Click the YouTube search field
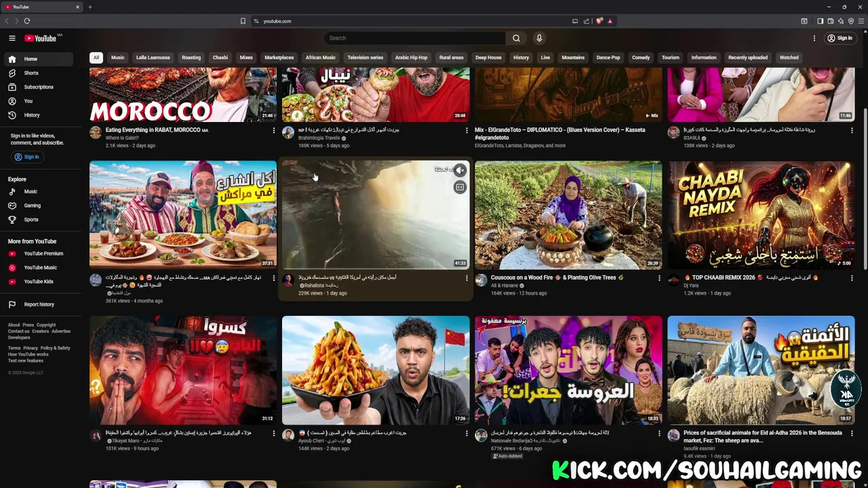Screen dimensions: 868x488 tap(415, 38)
